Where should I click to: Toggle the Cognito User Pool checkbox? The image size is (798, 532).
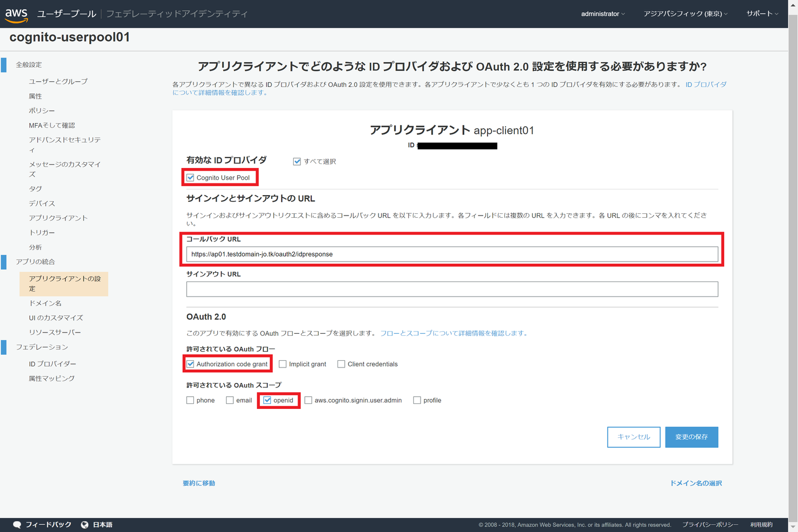point(191,178)
